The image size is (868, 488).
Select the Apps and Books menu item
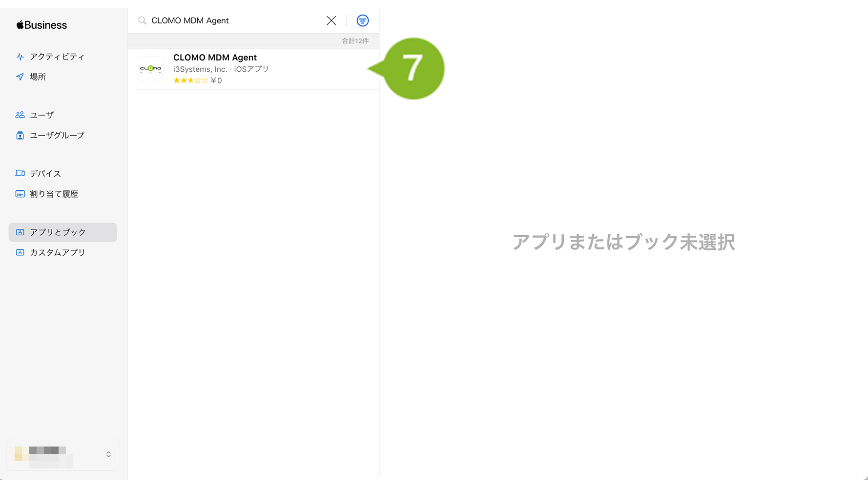58,232
